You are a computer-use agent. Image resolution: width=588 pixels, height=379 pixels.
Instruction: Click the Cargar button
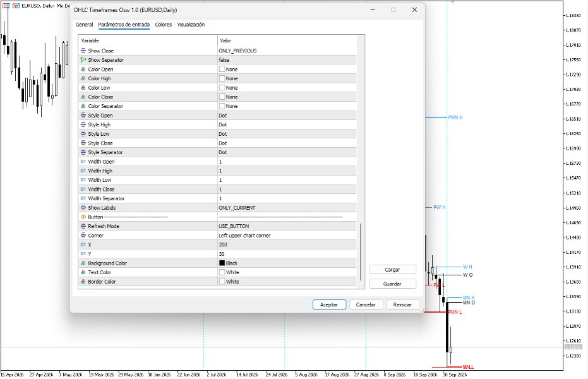(x=392, y=270)
